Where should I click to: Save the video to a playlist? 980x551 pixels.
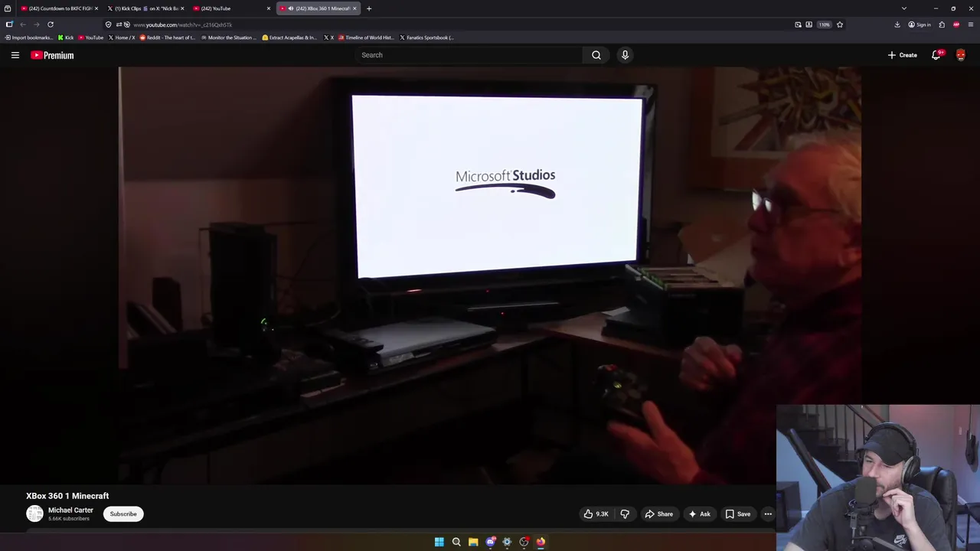coord(738,514)
